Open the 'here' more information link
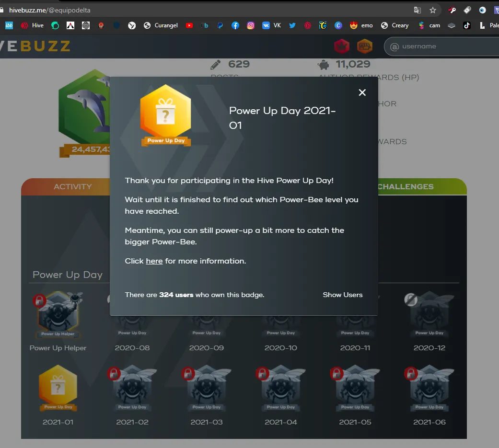The width and height of the screenshot is (499, 448). [154, 261]
